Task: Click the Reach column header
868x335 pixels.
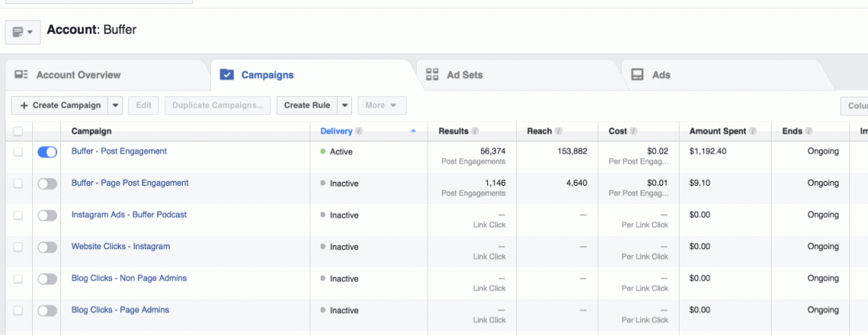Action: [x=540, y=131]
